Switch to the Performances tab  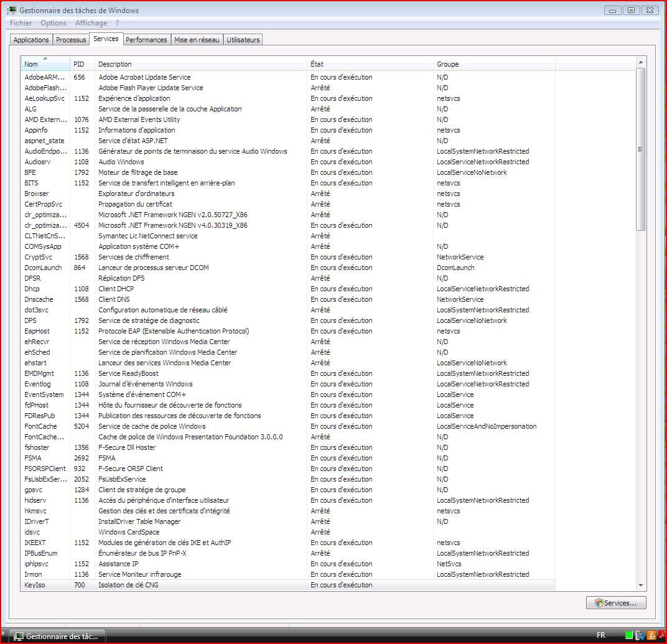pyautogui.click(x=146, y=40)
